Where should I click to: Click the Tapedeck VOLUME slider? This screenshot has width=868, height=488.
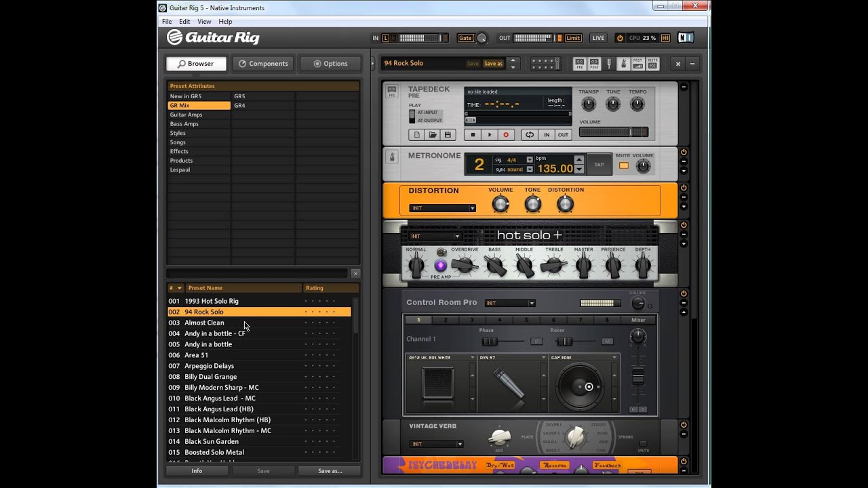tap(614, 132)
